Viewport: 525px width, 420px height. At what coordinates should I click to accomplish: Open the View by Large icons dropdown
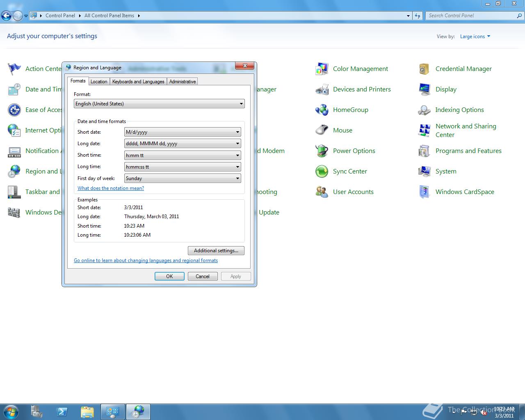(x=475, y=37)
